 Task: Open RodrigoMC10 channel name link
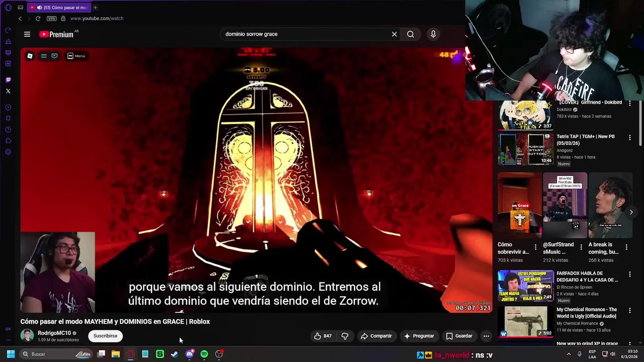point(54,333)
